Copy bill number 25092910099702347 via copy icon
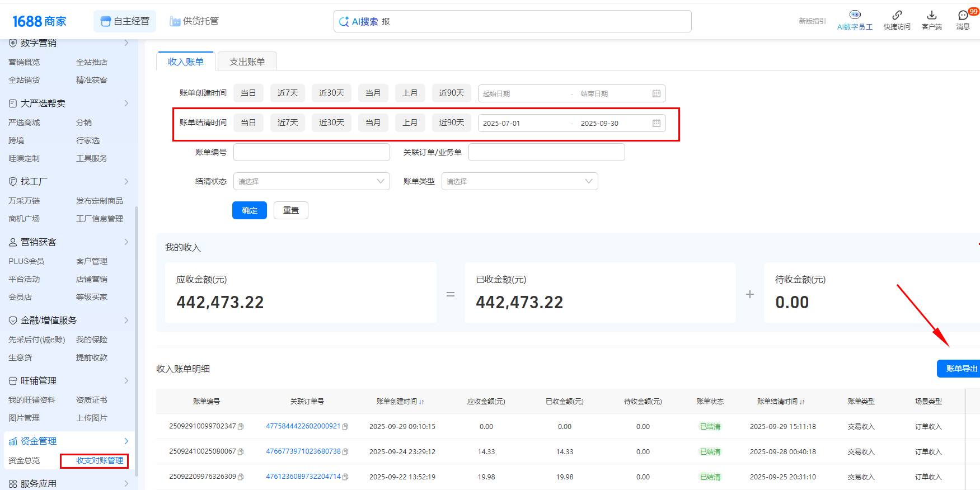Viewport: 980px width, 490px height. 241,427
